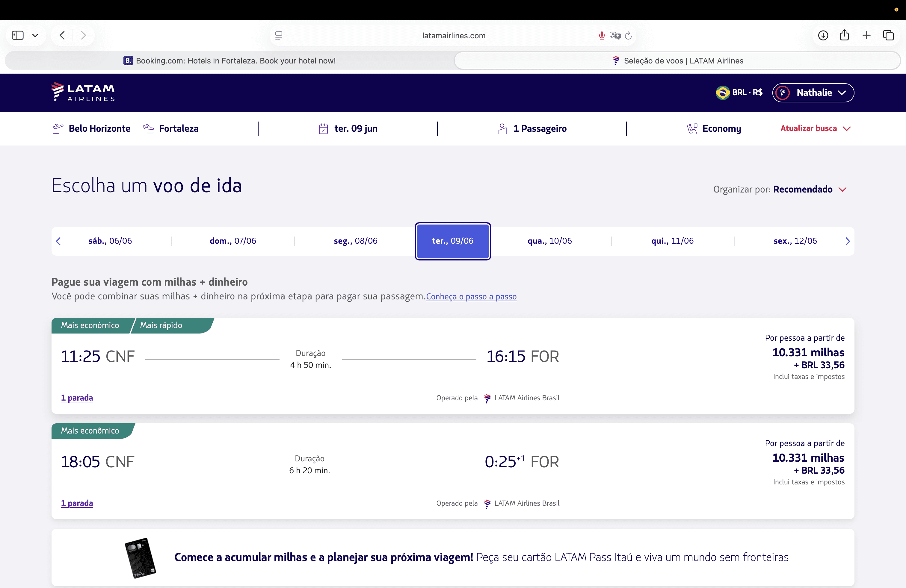
Task: Open the sidebar options chevron
Action: pyautogui.click(x=35, y=36)
